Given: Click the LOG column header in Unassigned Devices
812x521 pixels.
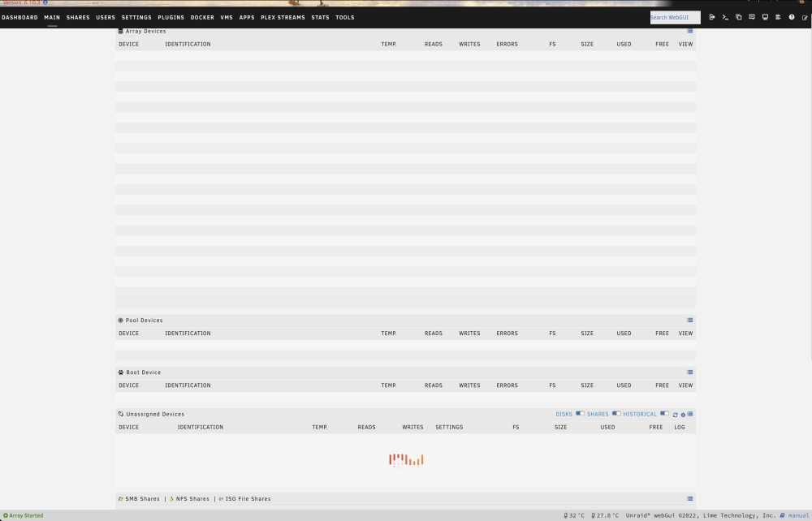Looking at the screenshot, I should [680, 427].
